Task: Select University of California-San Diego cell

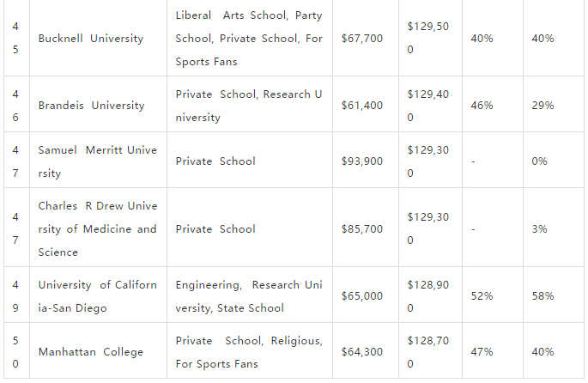Action: [x=98, y=296]
